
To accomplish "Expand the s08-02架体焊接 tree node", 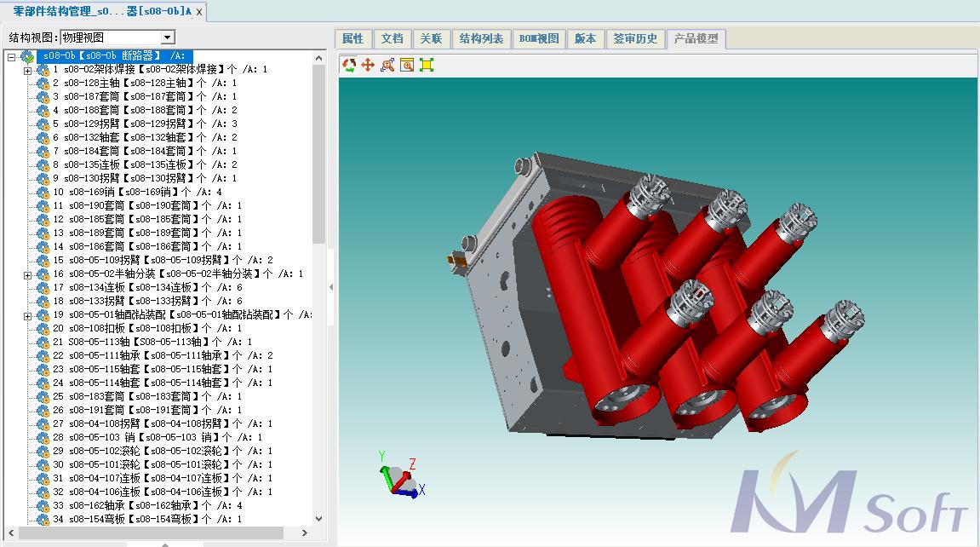I will pyautogui.click(x=27, y=70).
